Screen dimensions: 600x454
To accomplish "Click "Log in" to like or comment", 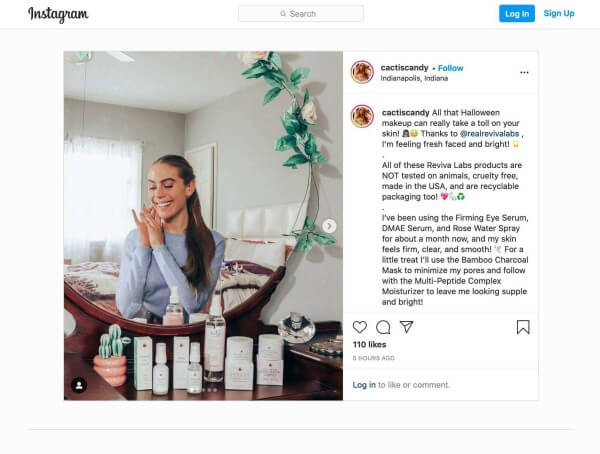I will 364,384.
